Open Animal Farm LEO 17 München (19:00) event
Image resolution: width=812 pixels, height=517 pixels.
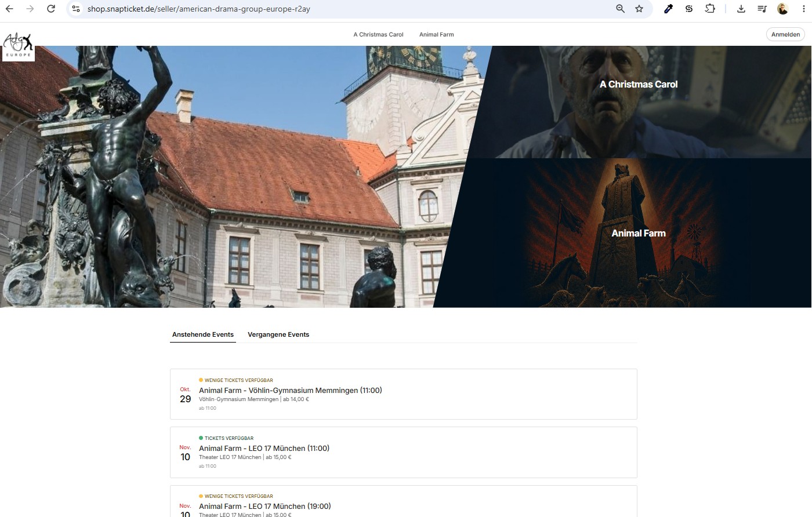click(x=404, y=501)
